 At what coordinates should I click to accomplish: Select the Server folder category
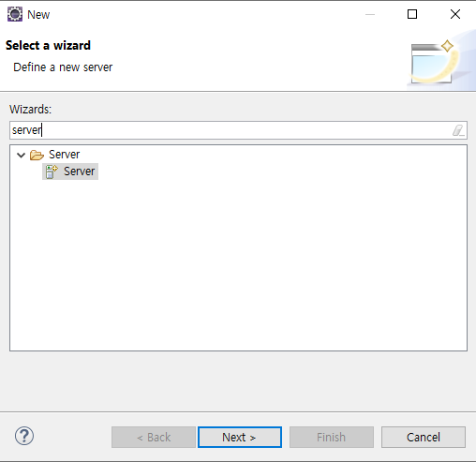coord(64,155)
